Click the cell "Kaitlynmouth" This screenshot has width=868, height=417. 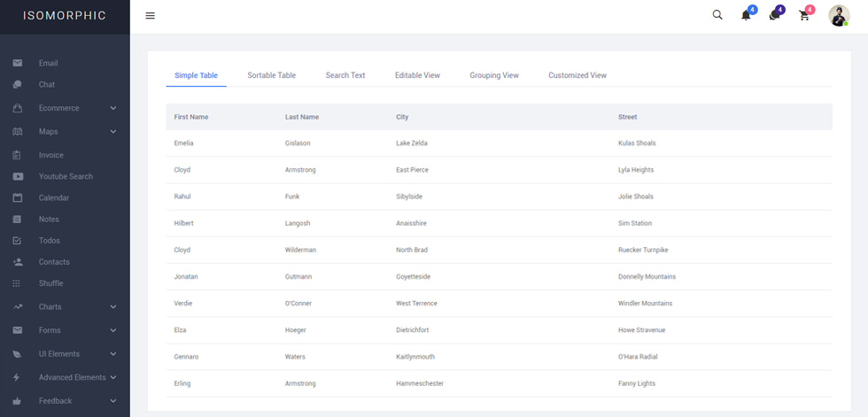415,357
